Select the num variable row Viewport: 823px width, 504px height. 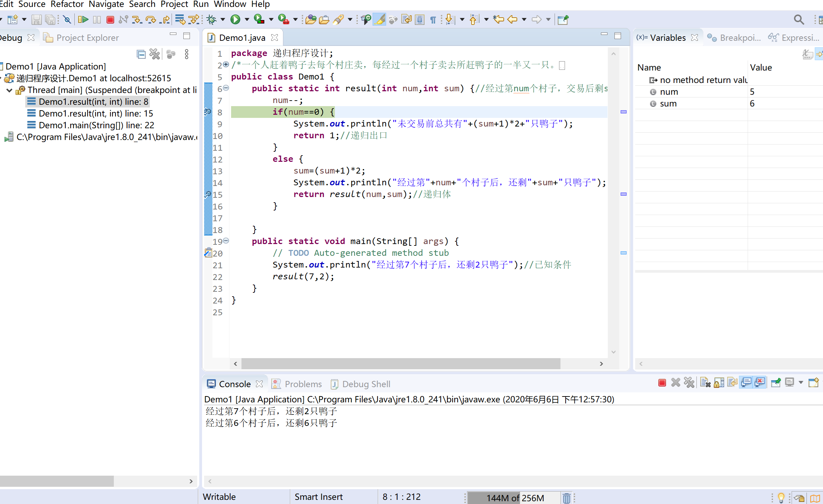(x=729, y=92)
